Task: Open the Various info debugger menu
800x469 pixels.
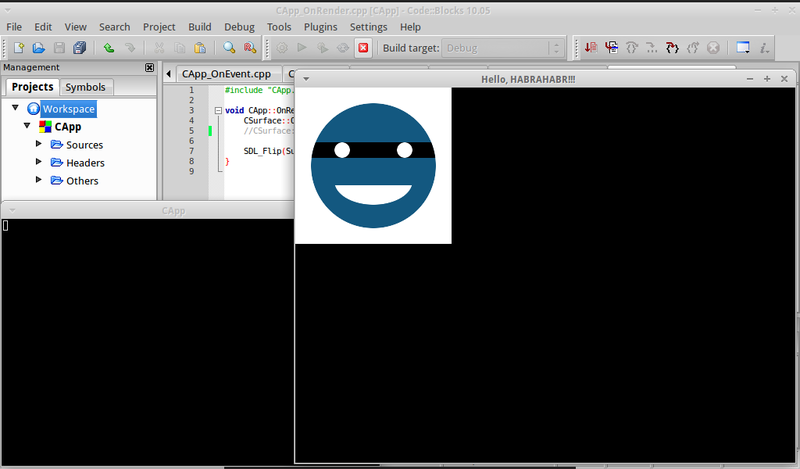Action: click(x=764, y=48)
